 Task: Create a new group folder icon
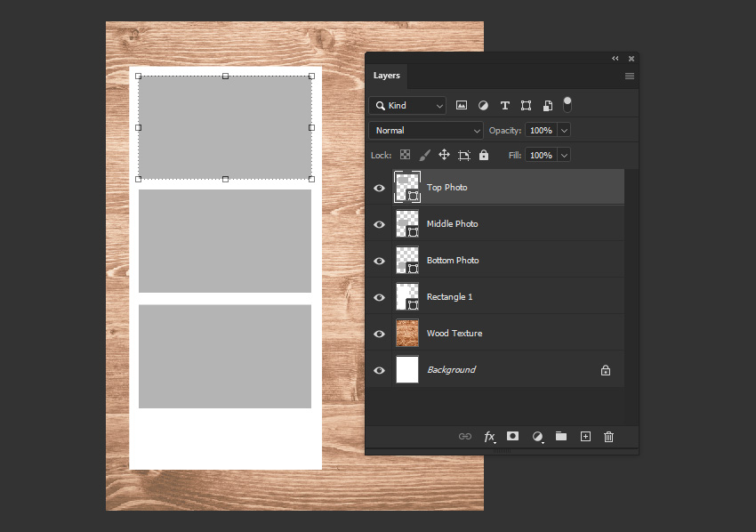click(x=561, y=436)
